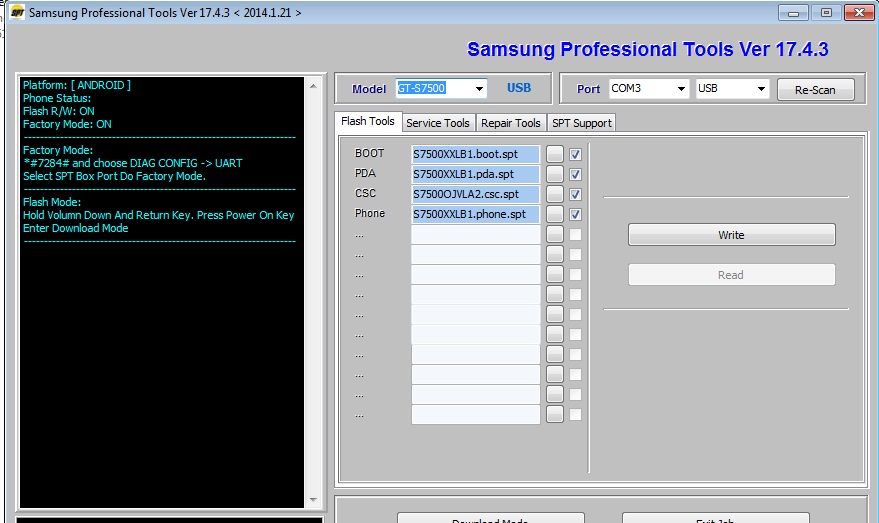The image size is (879, 523).
Task: Click the log panel scroll up arrow
Action: tap(313, 86)
